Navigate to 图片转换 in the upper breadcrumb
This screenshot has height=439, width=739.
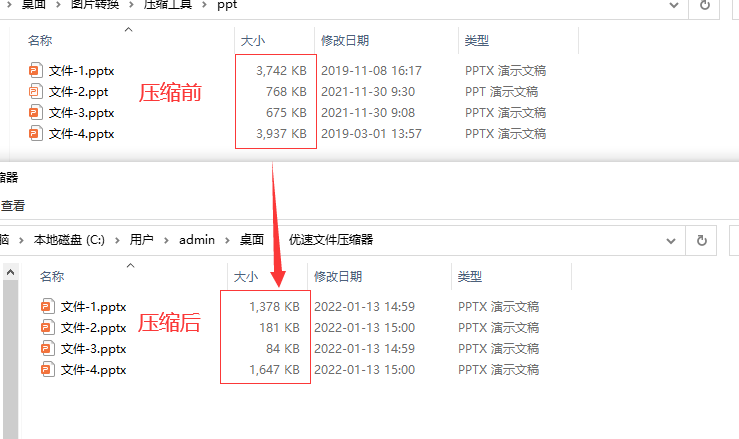95,5
